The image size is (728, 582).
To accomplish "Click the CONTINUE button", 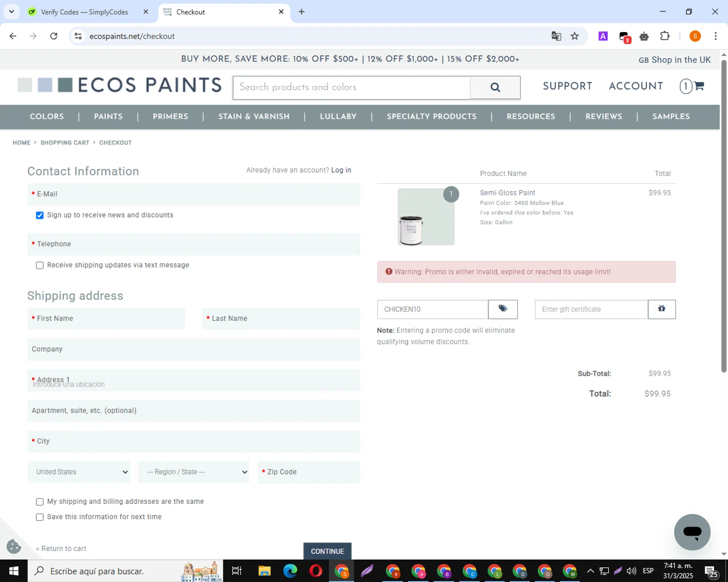I will point(328,551).
